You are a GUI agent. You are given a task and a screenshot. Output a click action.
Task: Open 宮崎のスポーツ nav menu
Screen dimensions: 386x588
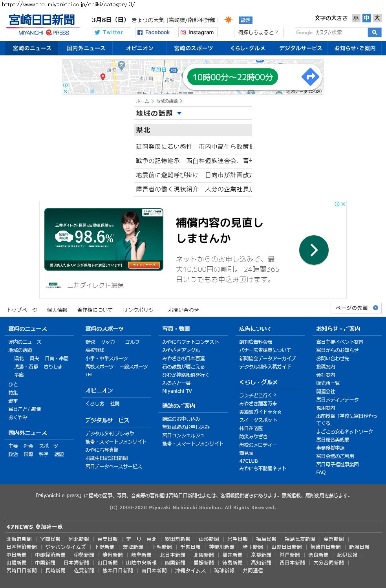point(193,48)
